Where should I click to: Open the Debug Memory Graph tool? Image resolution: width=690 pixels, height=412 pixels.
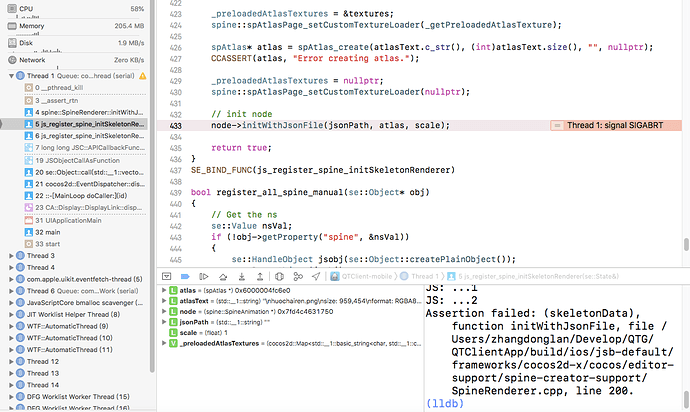tap(298, 276)
